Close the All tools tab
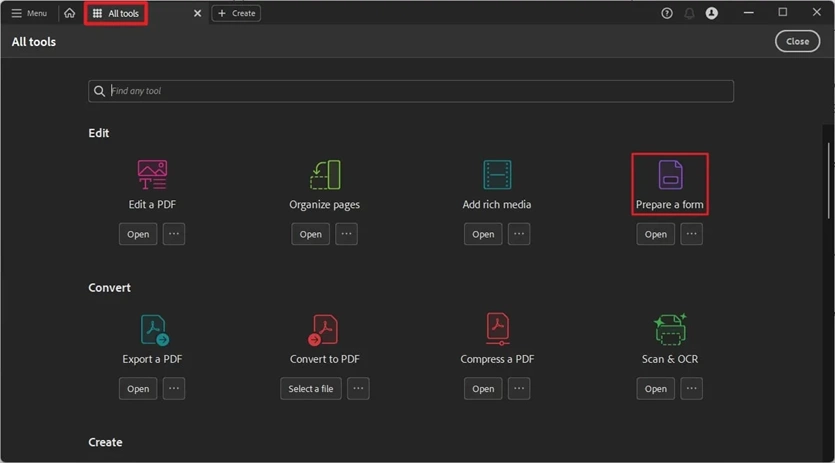Screen dimensions: 835x463 198,13
